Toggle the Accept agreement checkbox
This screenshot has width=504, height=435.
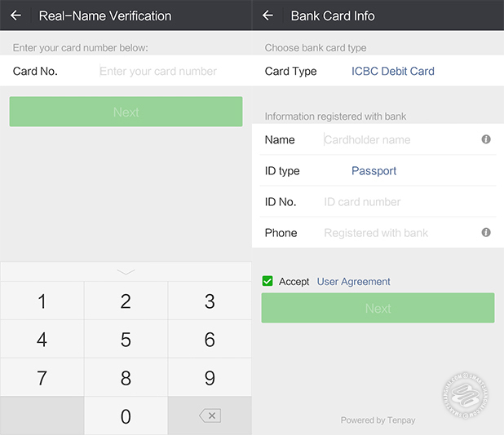tap(267, 281)
